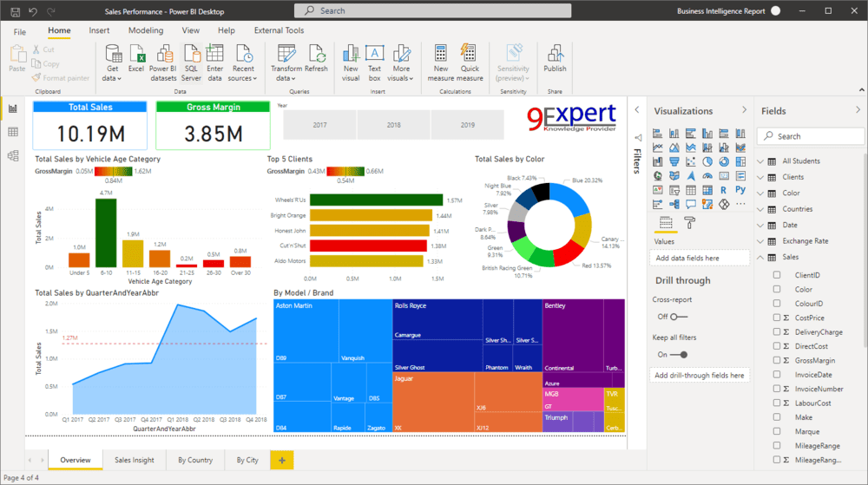This screenshot has width=868, height=485.
Task: Expand the All Students table
Action: click(x=760, y=161)
